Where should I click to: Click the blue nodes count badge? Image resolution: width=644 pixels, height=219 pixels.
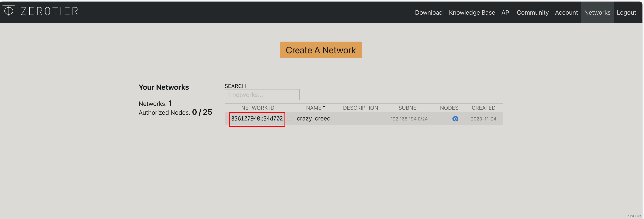455,119
